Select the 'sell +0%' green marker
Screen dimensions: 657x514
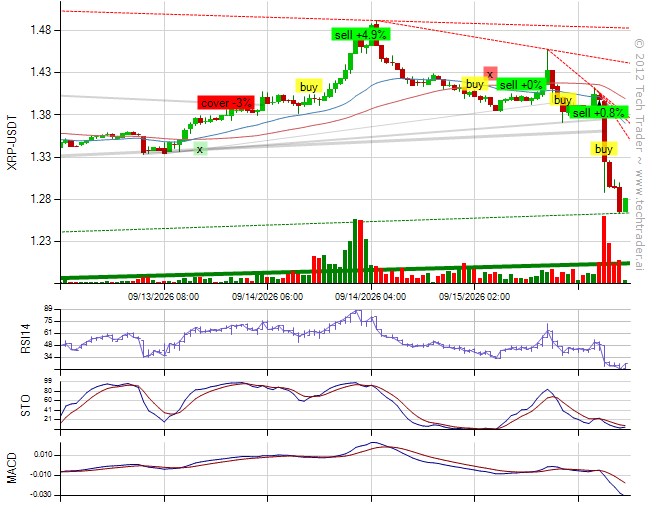click(521, 85)
